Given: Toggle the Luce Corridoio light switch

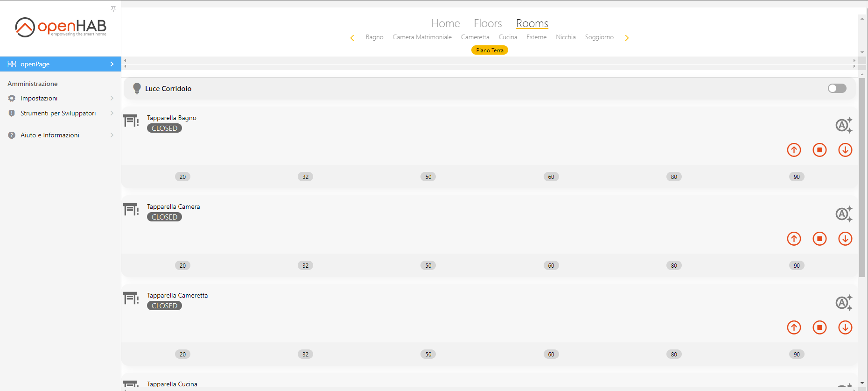Looking at the screenshot, I should (x=837, y=88).
